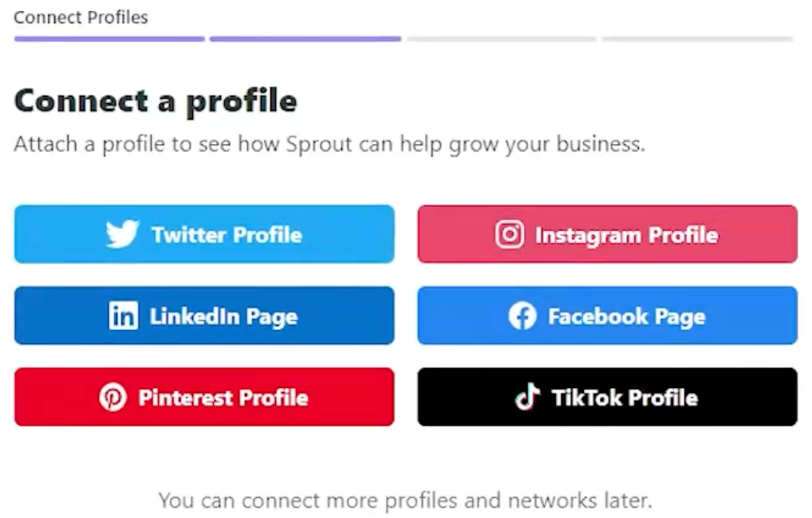The image size is (812, 518).
Task: Click the third gray progress segment
Action: coord(501,37)
